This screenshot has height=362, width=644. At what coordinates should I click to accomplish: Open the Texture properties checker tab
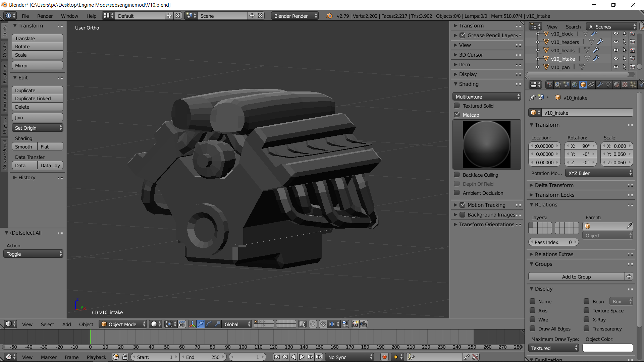(x=625, y=85)
